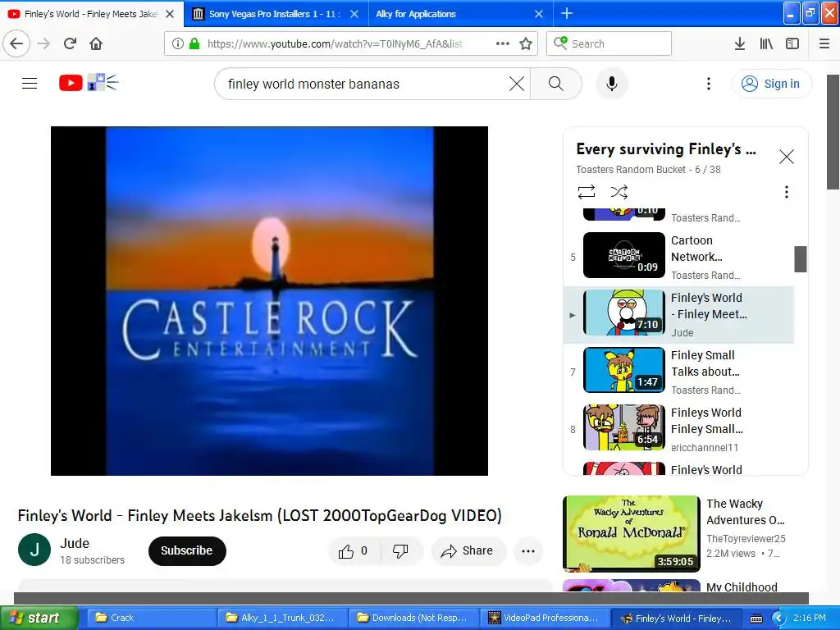Open The Wacky Adventures O... video title
Viewport: 840px width, 630px height.
745,512
